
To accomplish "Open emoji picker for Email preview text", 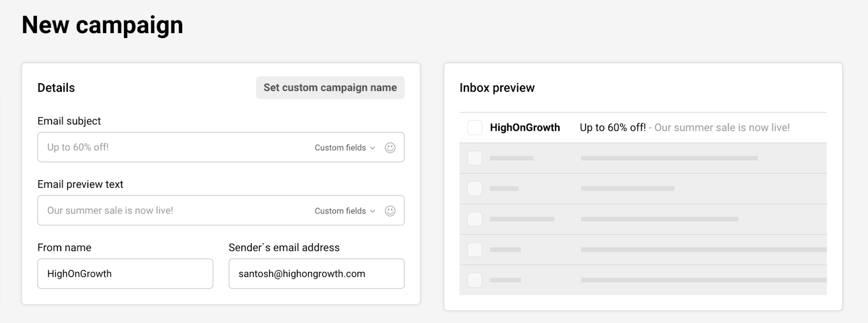I will [x=390, y=211].
